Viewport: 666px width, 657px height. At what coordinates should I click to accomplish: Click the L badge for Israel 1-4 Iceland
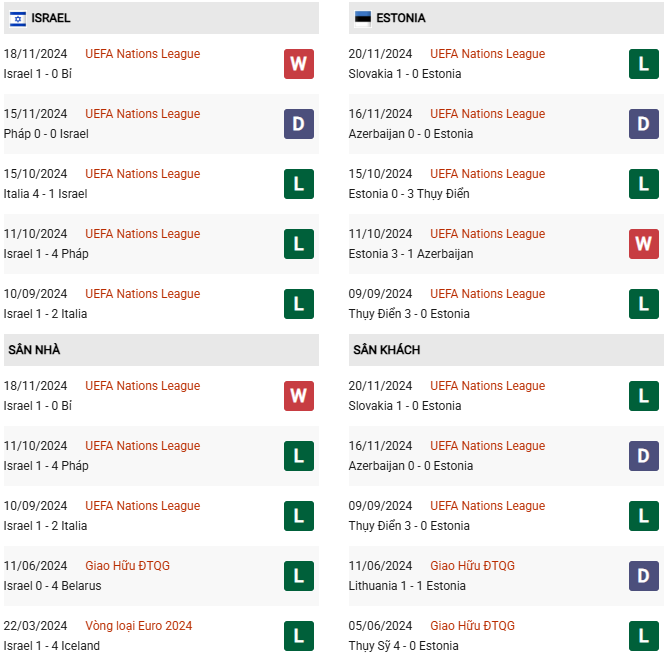tap(299, 636)
